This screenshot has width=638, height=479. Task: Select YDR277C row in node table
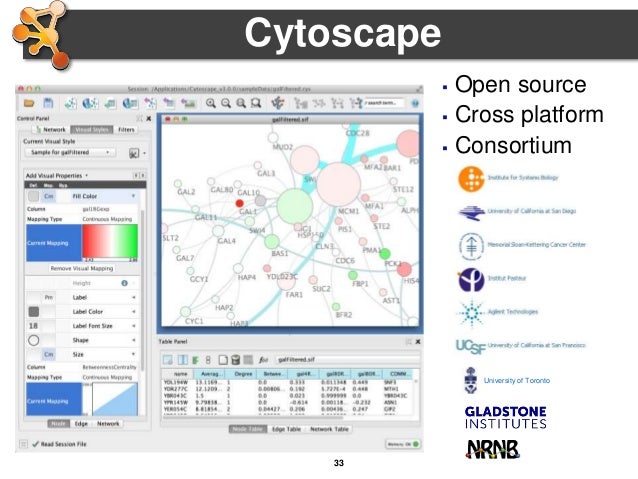[288, 389]
